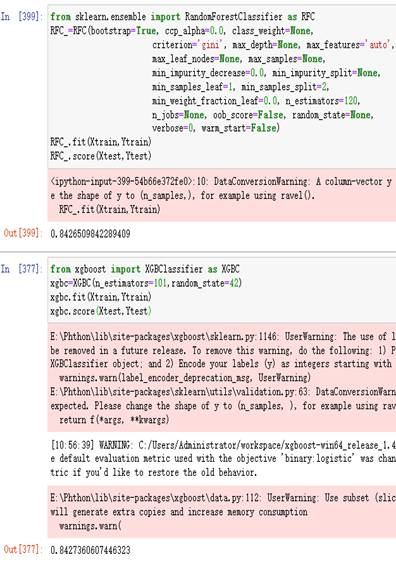The height and width of the screenshot is (567, 396).
Task: Click the min_samples_leaf=1 parameter line
Action: point(240,87)
